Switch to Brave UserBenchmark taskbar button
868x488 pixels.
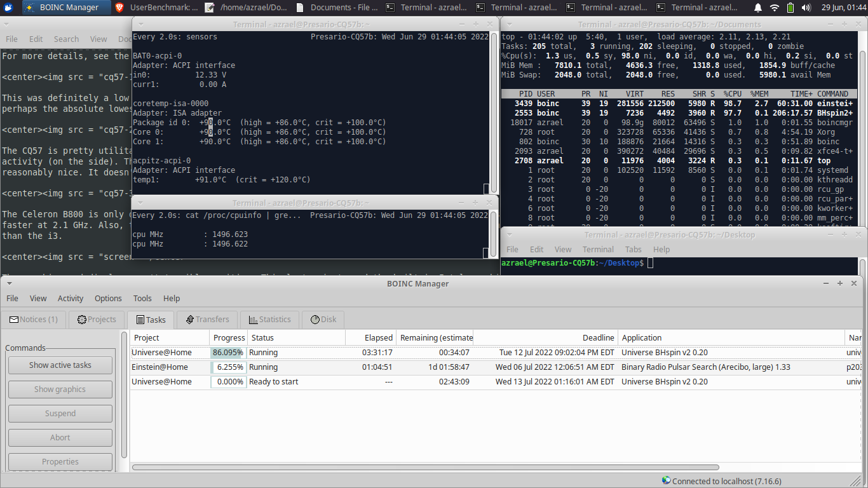(155, 8)
